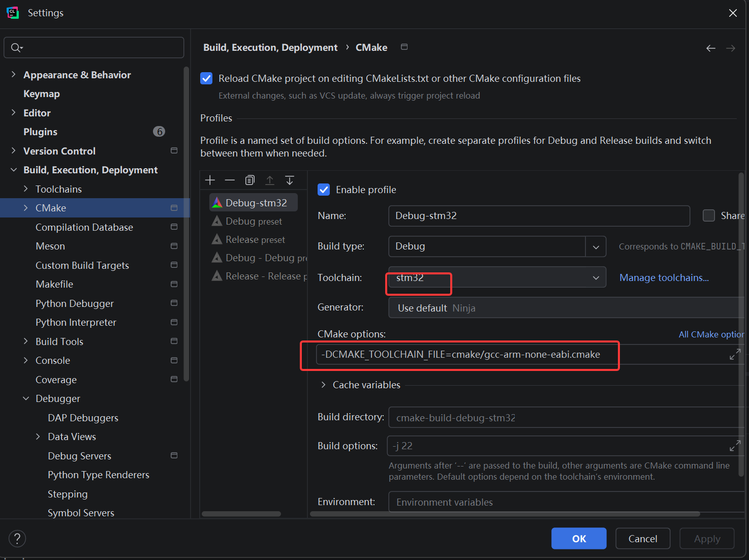The image size is (749, 560).
Task: Open the Stepping settings page
Action: pos(68,494)
